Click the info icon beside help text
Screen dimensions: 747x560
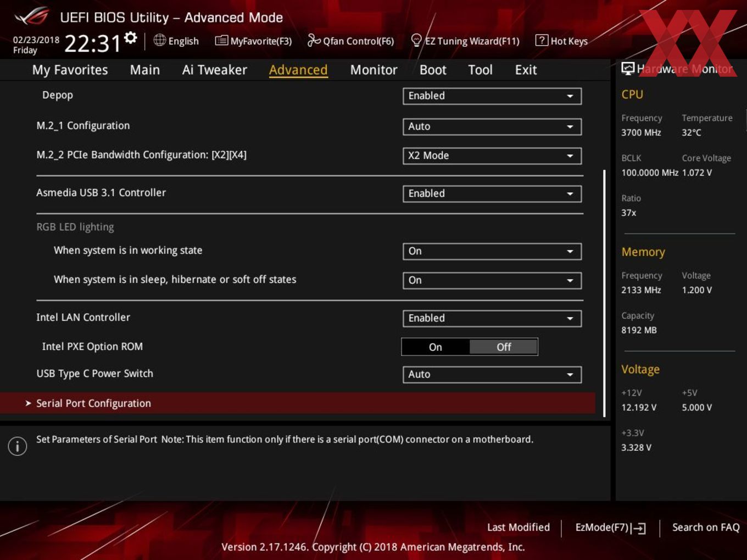18,446
